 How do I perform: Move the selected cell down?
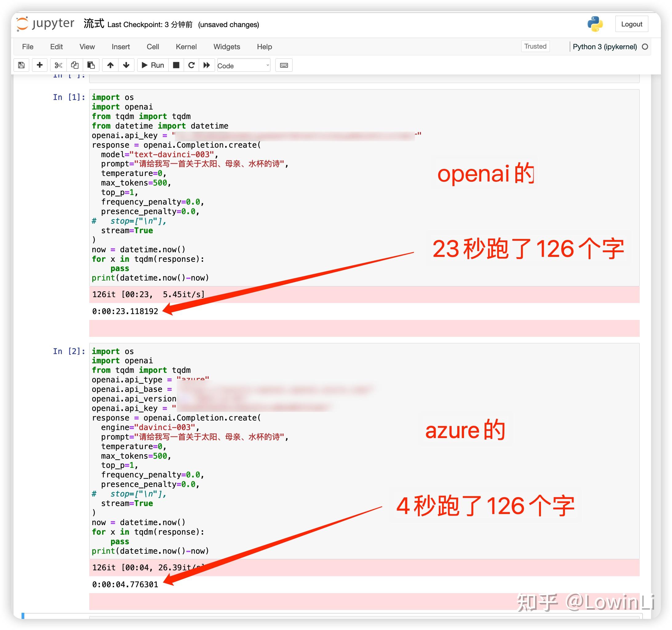[126, 65]
